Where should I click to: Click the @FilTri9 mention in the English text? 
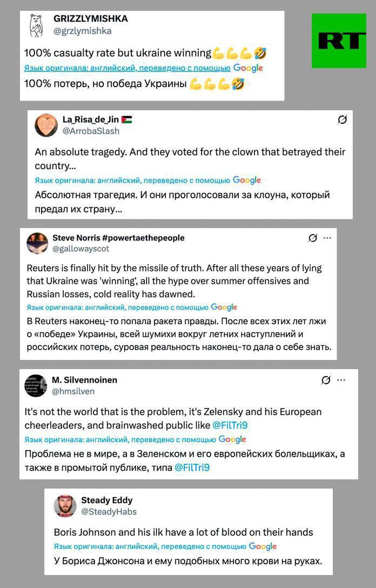230,425
